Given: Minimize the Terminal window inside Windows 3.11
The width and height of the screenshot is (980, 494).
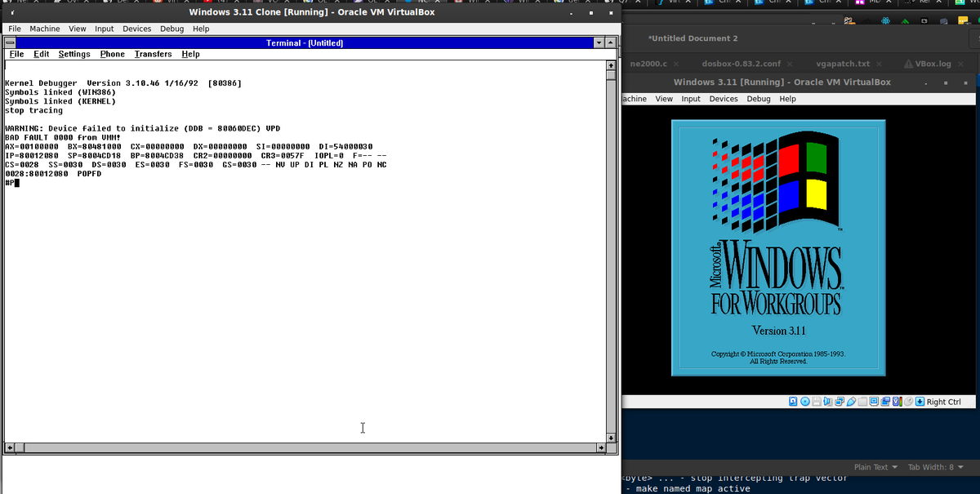Looking at the screenshot, I should coord(599,42).
